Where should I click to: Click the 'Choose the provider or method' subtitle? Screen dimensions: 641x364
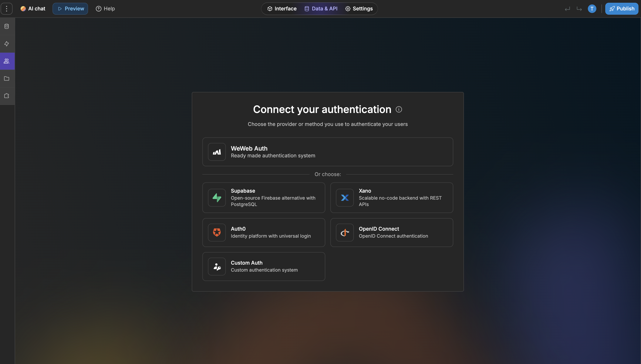tap(328, 124)
